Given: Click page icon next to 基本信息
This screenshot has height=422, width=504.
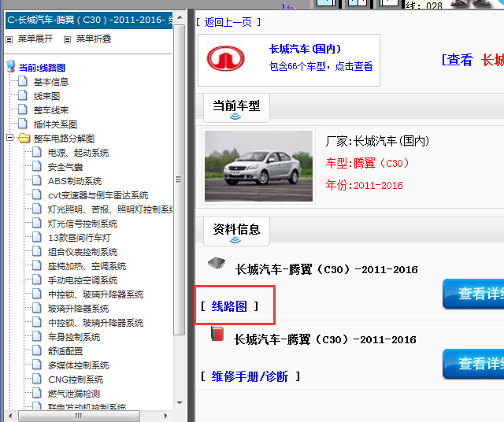Looking at the screenshot, I should (x=23, y=81).
